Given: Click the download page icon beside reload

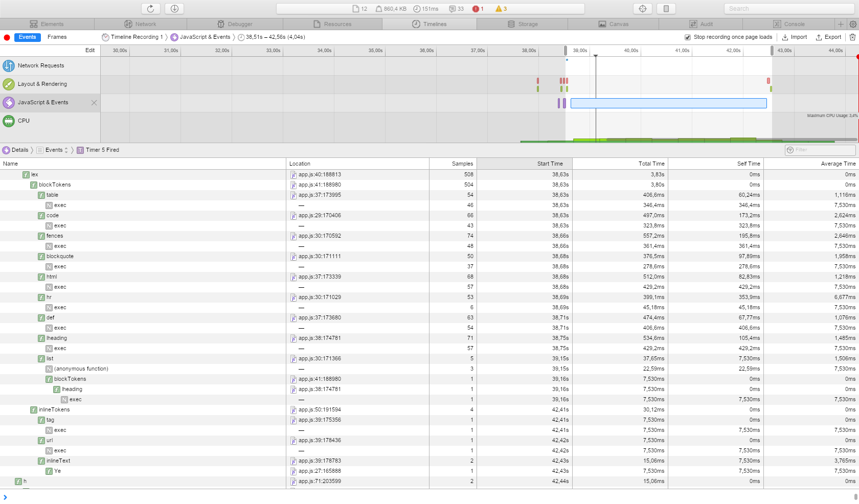Looking at the screenshot, I should [x=174, y=8].
